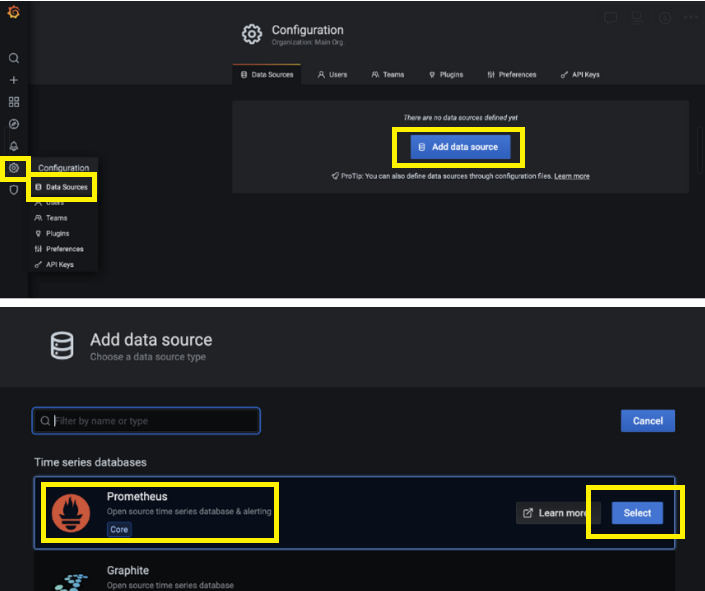Screen dimensions: 705x591
Task: Open the Dashboards grid icon
Action: (x=14, y=102)
